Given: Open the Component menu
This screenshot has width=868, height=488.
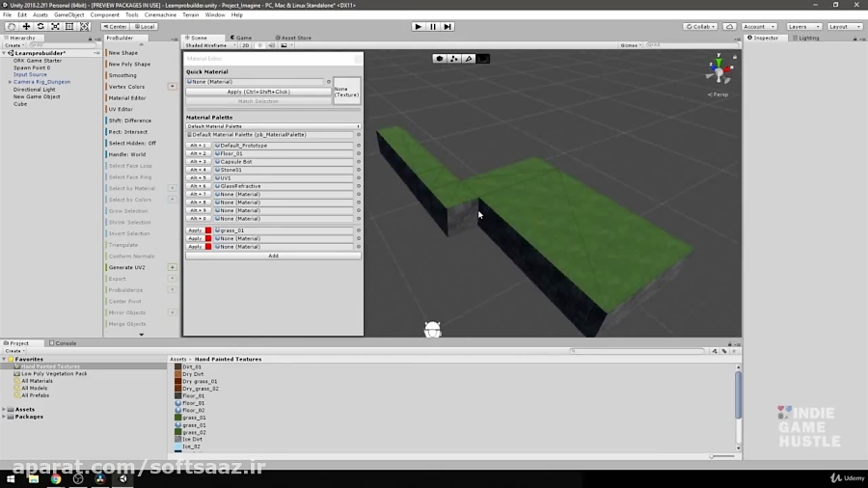Looking at the screenshot, I should (104, 14).
